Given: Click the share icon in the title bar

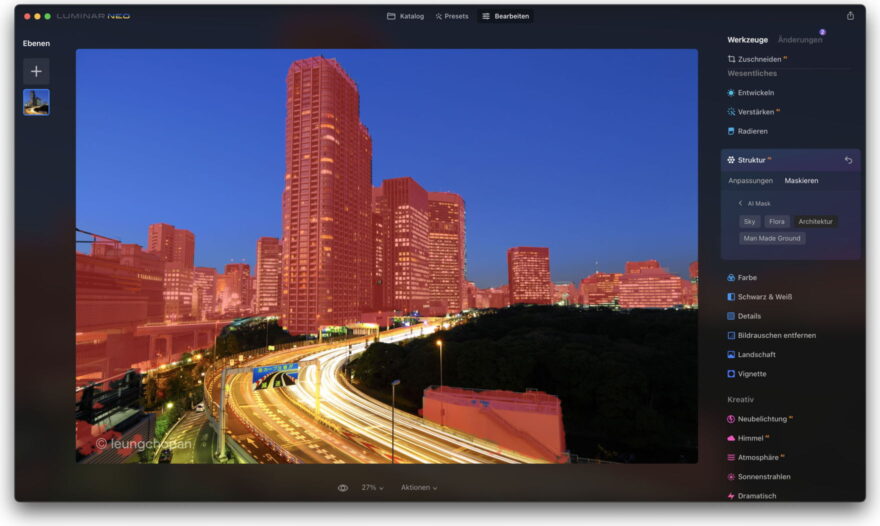Looking at the screenshot, I should pyautogui.click(x=850, y=16).
